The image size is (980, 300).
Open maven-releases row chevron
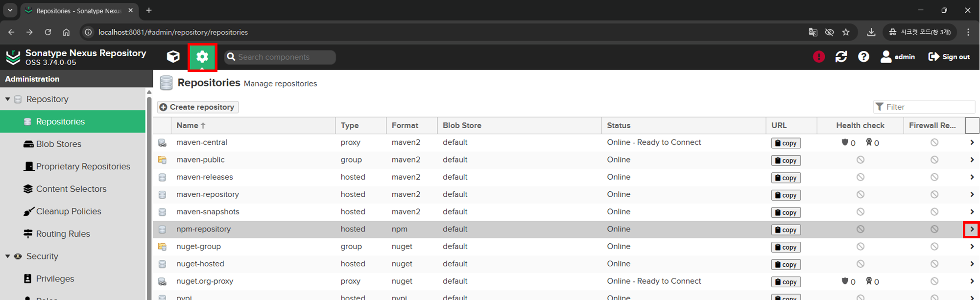(x=972, y=177)
